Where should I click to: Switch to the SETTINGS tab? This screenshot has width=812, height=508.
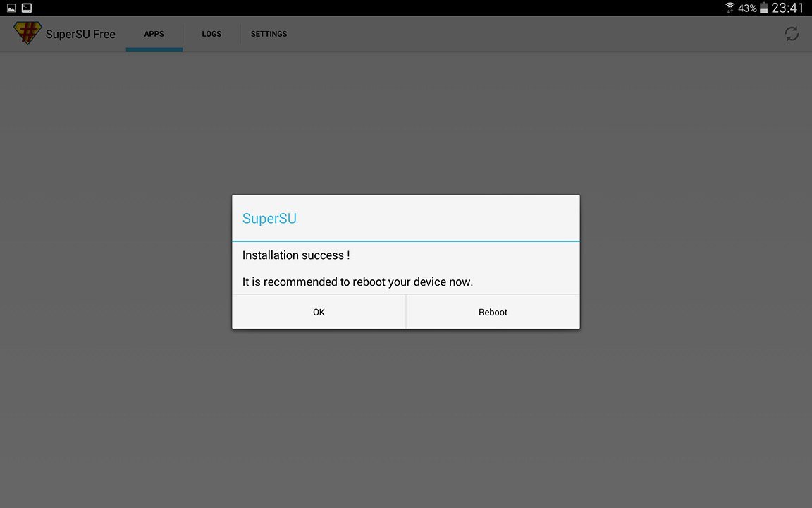pyautogui.click(x=269, y=33)
